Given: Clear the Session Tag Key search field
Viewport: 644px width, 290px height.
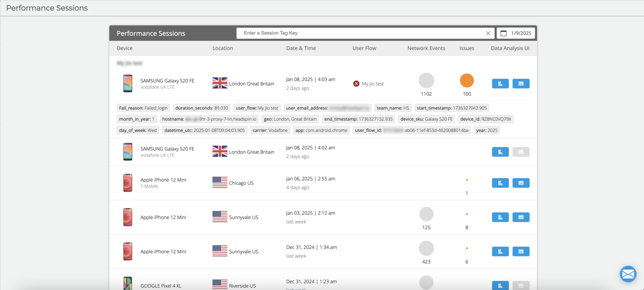Looking at the screenshot, I should [x=488, y=33].
